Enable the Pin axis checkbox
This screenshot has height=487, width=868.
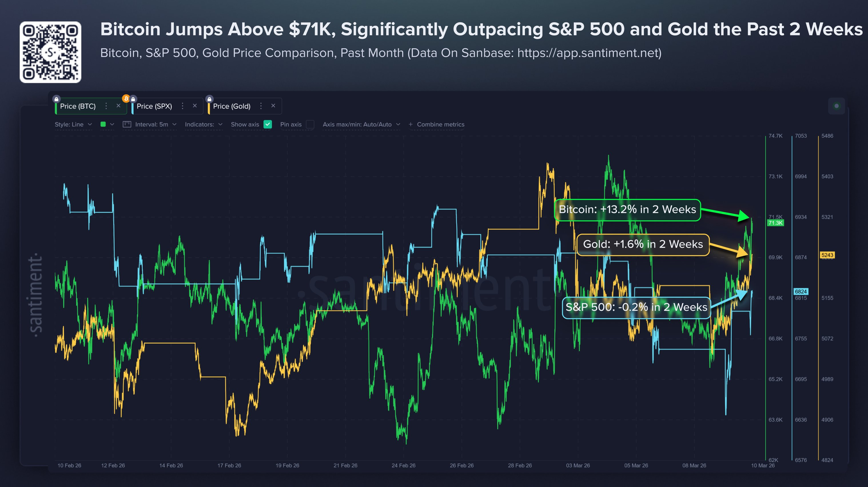(310, 124)
